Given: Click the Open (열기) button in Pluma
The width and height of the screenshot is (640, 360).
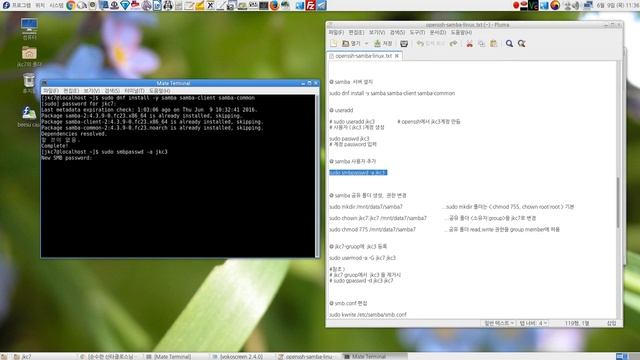Looking at the screenshot, I should coord(351,44).
